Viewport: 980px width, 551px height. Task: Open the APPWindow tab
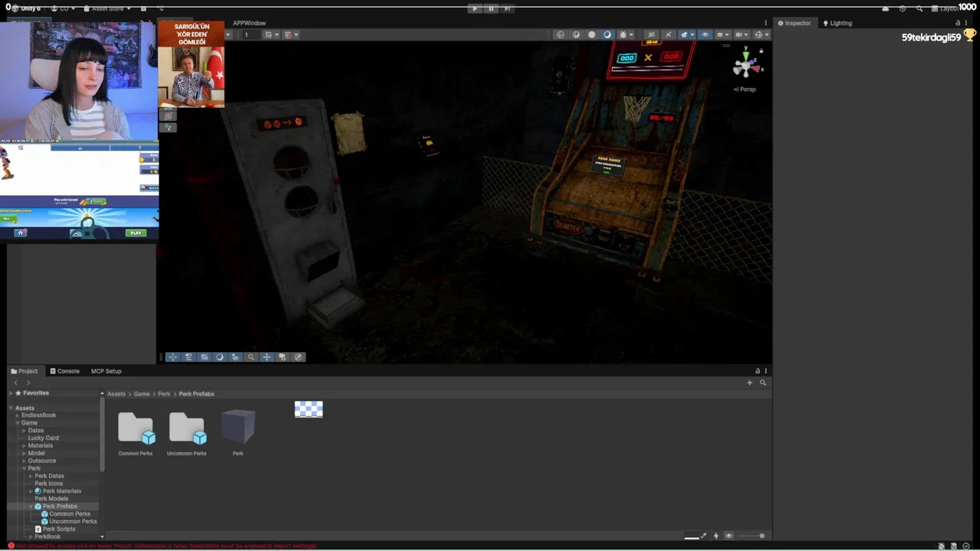250,23
